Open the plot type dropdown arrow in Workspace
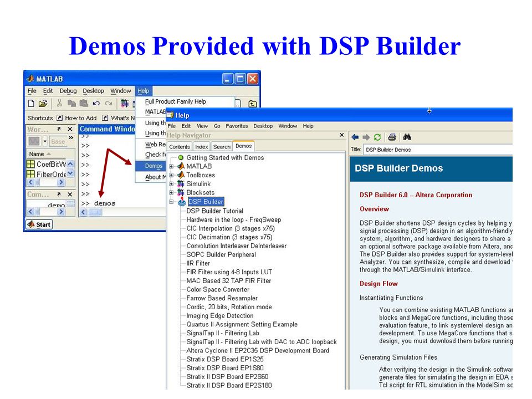532x399 pixels. pyautogui.click(x=45, y=141)
